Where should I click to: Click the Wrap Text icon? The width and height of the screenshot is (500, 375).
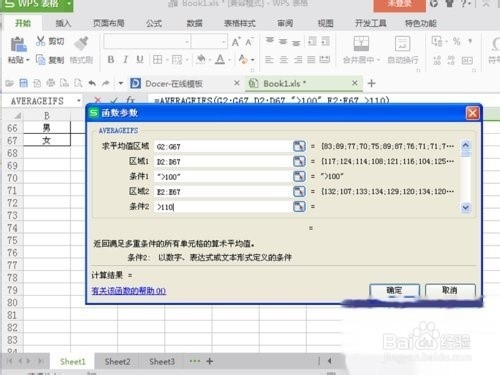pos(402,44)
